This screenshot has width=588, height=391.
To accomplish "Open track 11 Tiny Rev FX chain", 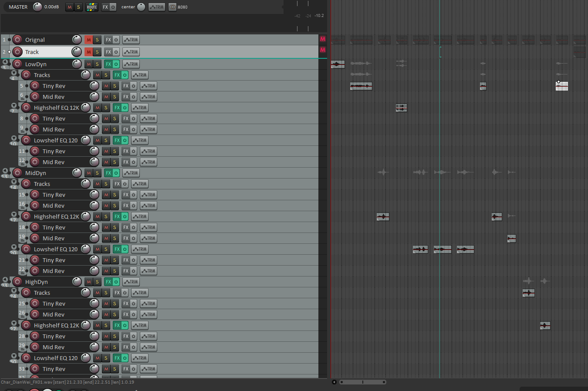I will pos(126,151).
